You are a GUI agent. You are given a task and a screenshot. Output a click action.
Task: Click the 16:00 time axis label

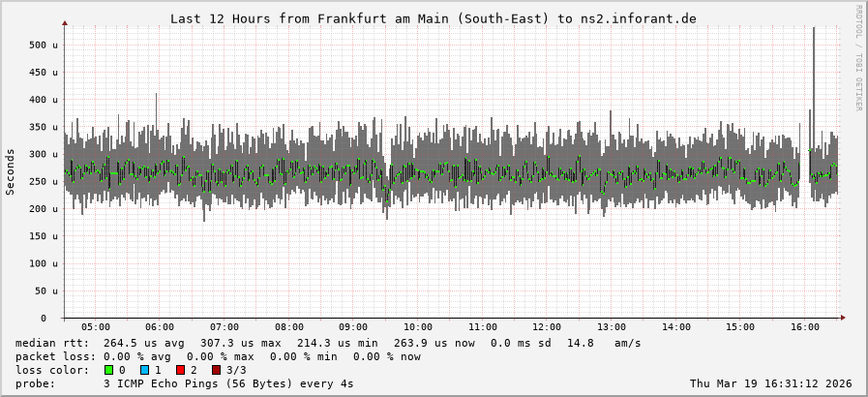click(x=805, y=328)
